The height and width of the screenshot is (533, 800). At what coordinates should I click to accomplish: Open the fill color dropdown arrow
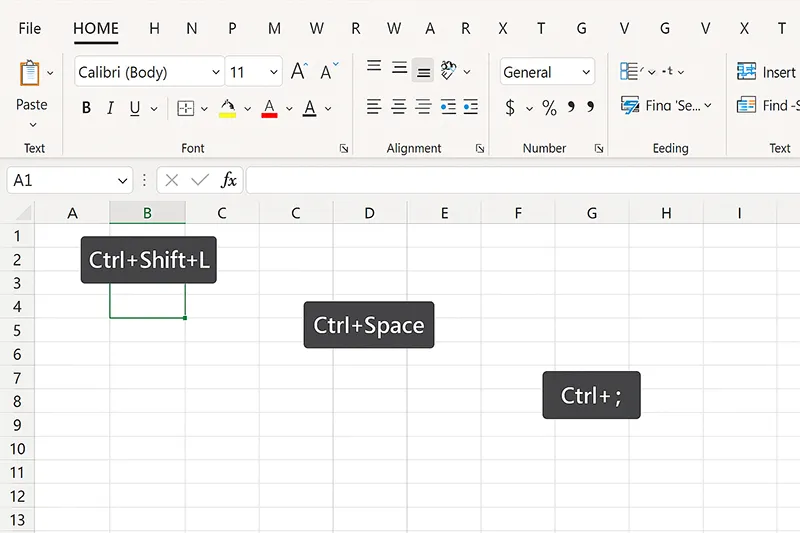click(x=247, y=109)
